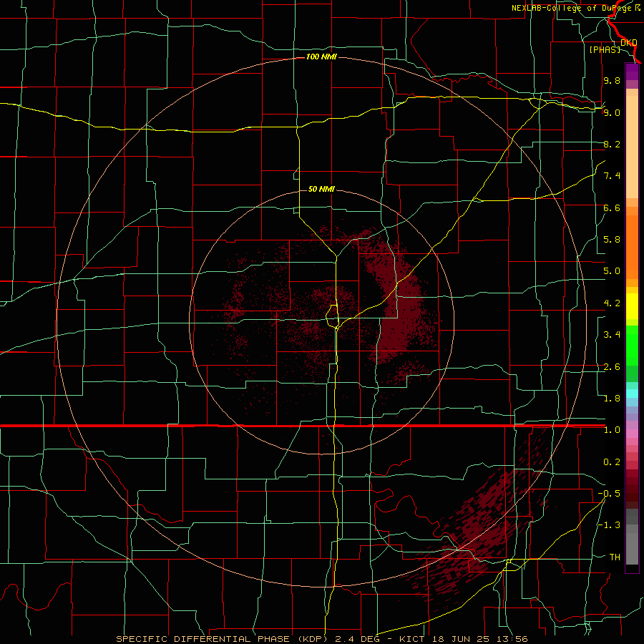Image resolution: width=644 pixels, height=644 pixels.
Task: Click the '[PHAS]' label above the color scale
Action: [x=605, y=49]
